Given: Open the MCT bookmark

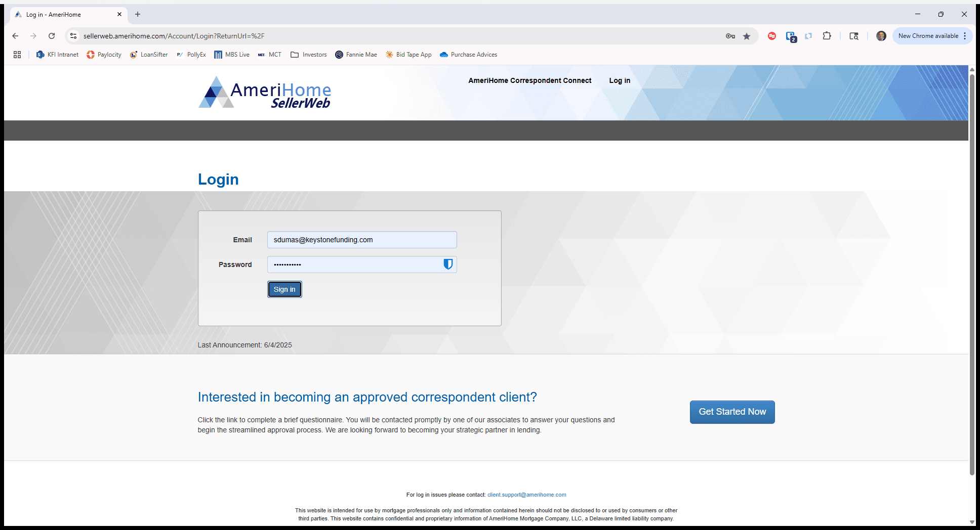Looking at the screenshot, I should tap(269, 55).
